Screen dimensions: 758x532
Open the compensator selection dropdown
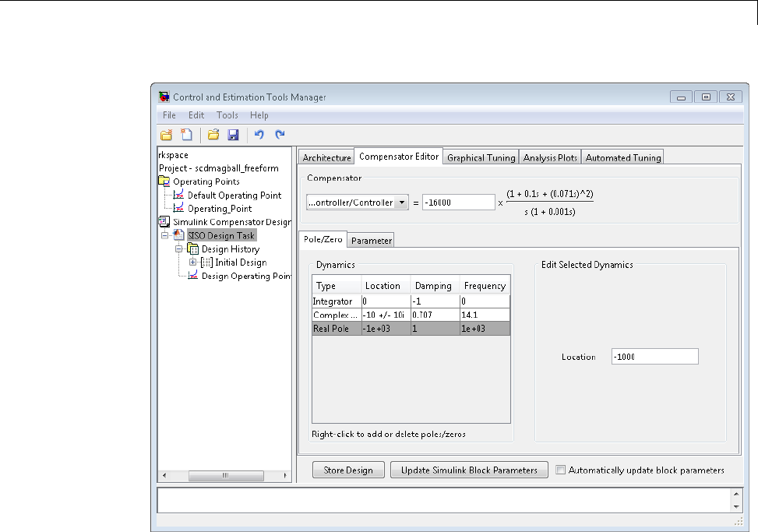[402, 203]
